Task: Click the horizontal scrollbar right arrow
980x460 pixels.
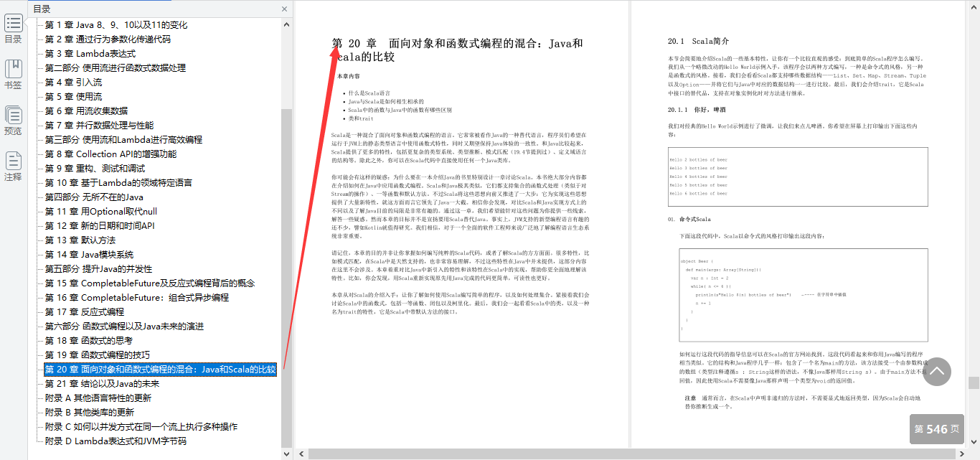Action: (x=961, y=454)
